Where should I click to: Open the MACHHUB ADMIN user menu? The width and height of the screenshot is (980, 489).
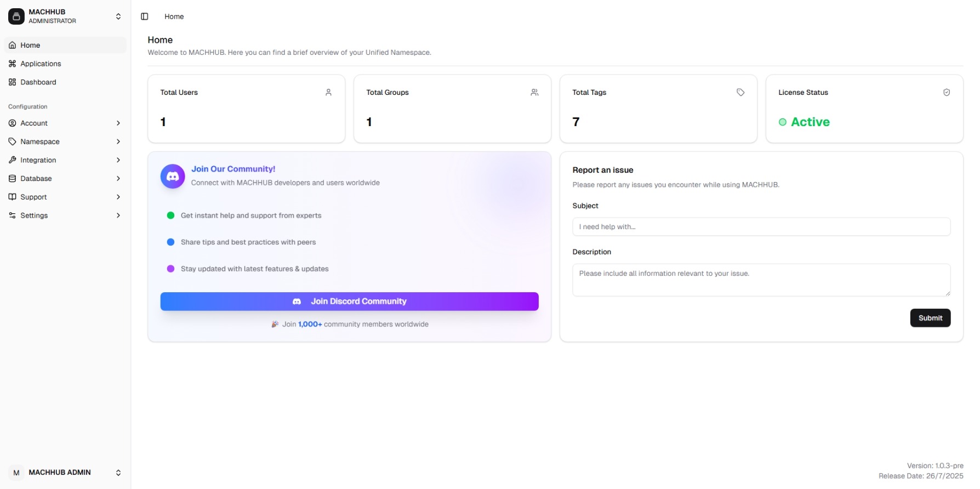pyautogui.click(x=65, y=473)
